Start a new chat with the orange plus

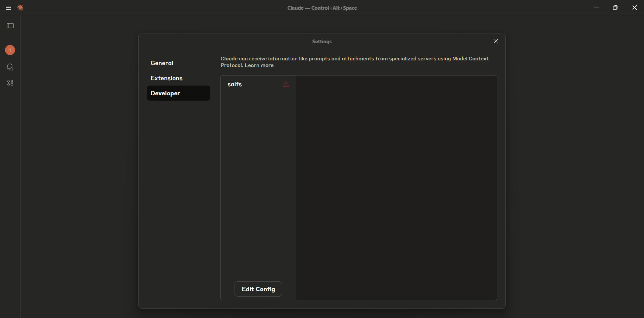click(x=10, y=50)
